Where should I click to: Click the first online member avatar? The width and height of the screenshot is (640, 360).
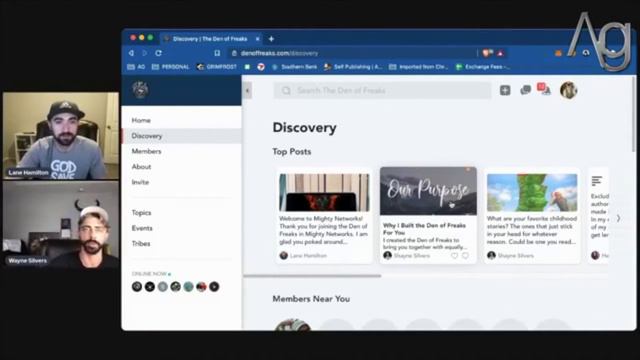click(x=137, y=287)
